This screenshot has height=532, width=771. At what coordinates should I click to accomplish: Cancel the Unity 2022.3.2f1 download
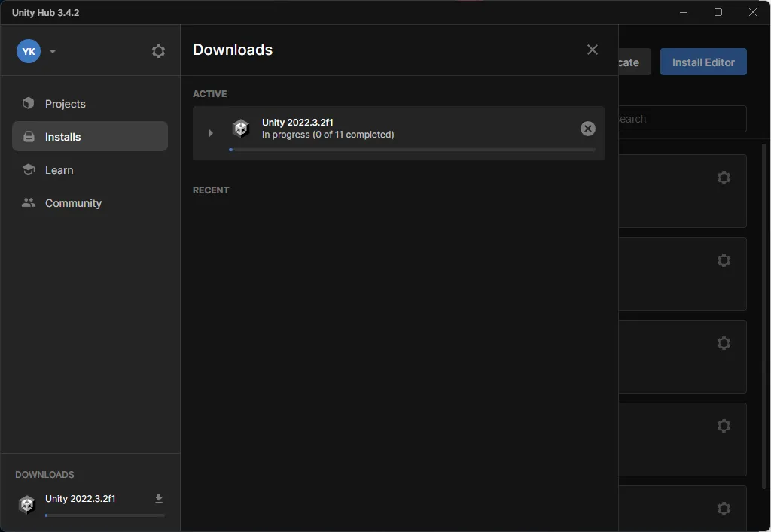pos(587,129)
